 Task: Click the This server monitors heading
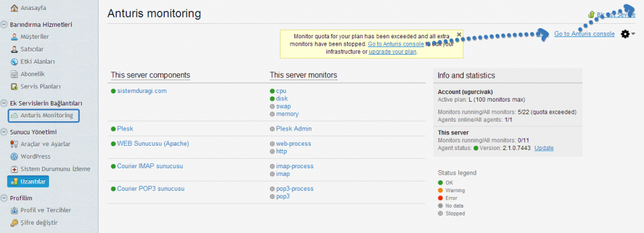coord(303,75)
